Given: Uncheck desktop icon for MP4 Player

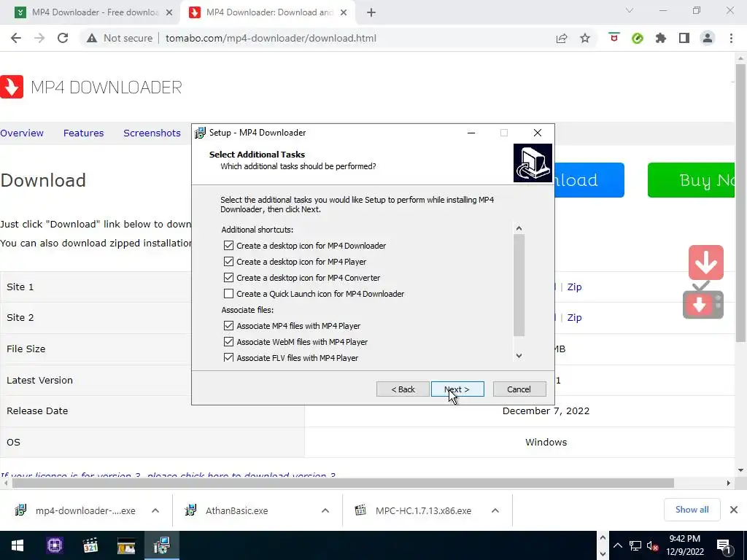Looking at the screenshot, I should [228, 262].
